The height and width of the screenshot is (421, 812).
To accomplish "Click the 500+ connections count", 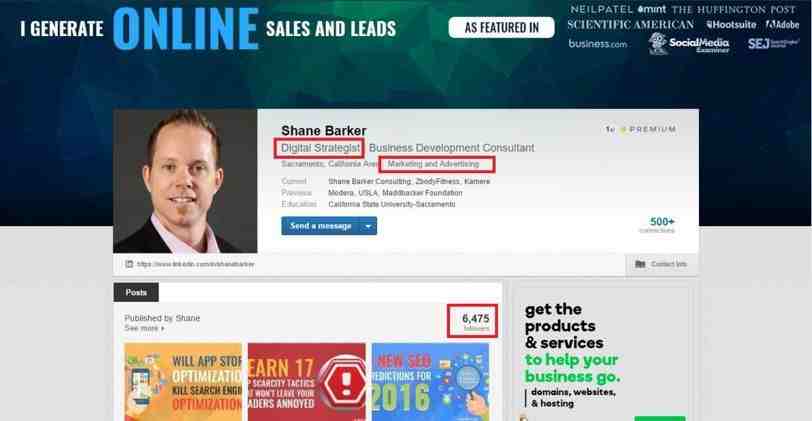I will click(661, 224).
